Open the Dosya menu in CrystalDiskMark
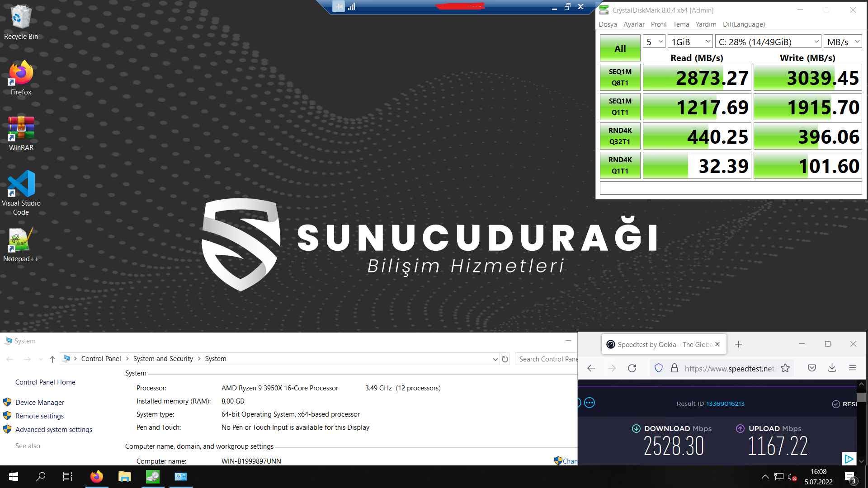 [608, 24]
